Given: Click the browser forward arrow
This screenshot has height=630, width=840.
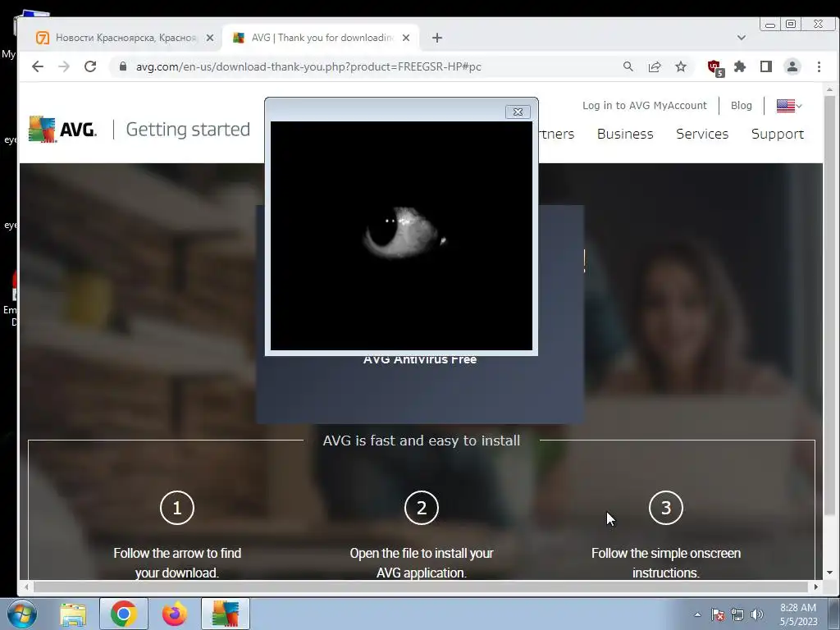Looking at the screenshot, I should (x=64, y=66).
